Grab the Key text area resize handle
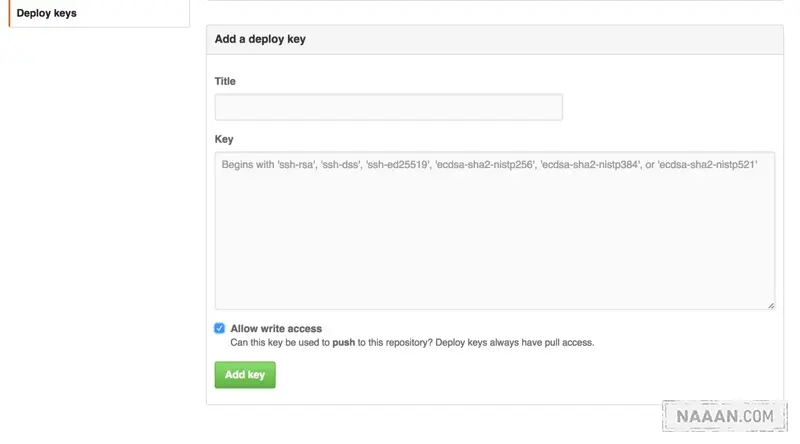The image size is (800, 444). (x=770, y=305)
